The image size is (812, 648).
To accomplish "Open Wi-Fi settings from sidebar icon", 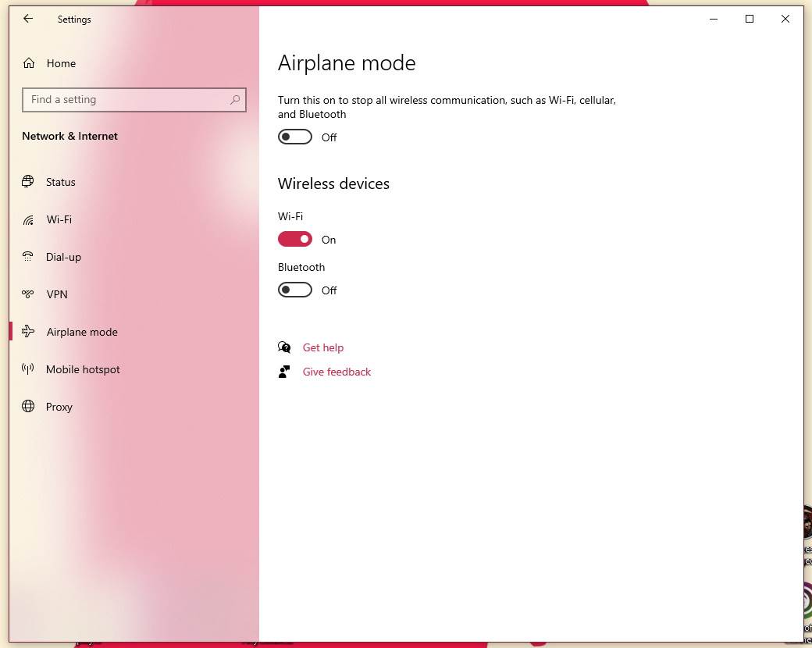I will [x=28, y=219].
